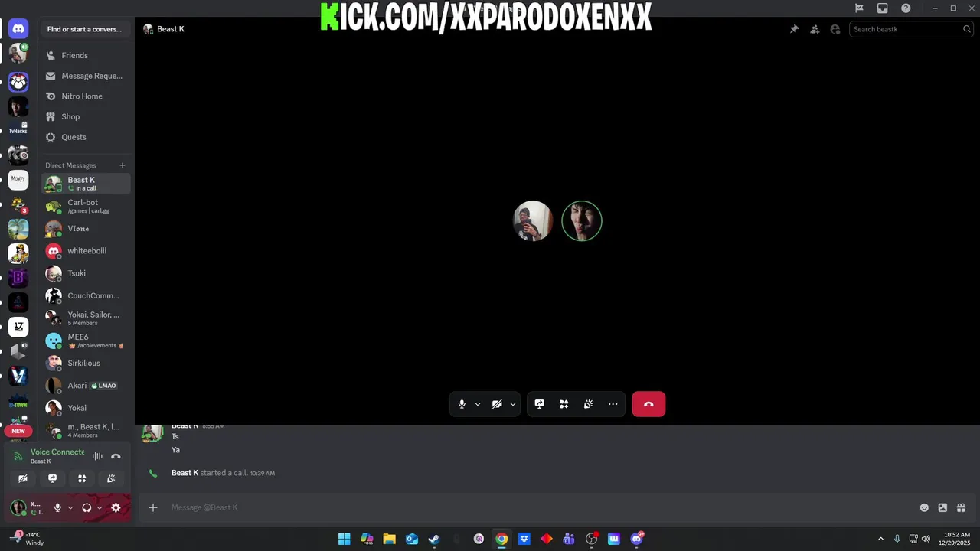Open the TvHacks server
This screenshot has height=551, width=980.
point(18,131)
